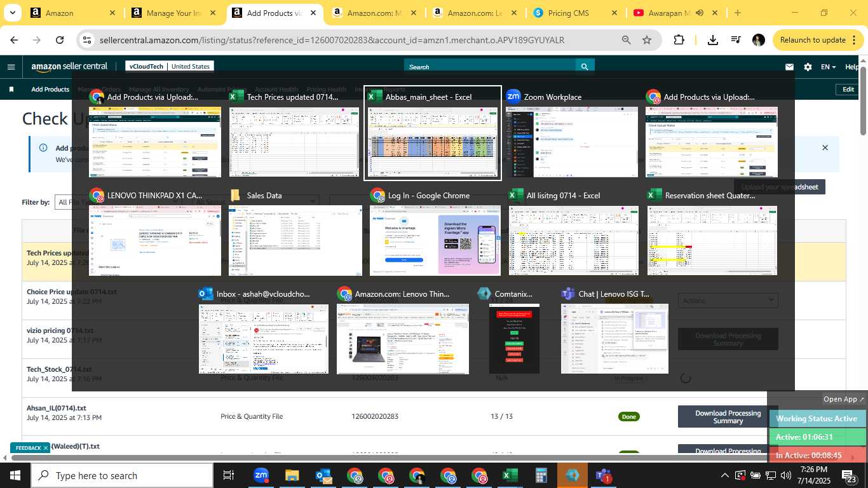Open the tab search chevron in Chrome
Image resolution: width=868 pixels, height=488 pixels.
point(13,13)
